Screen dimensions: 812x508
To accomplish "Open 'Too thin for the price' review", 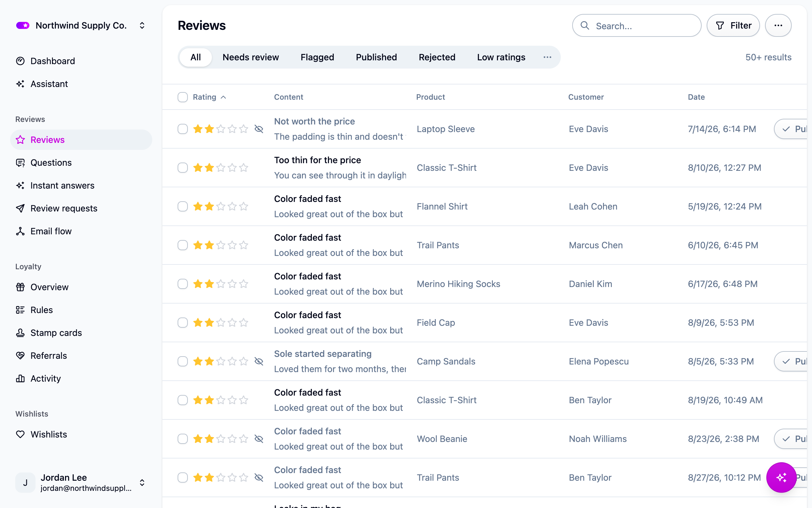I will click(x=318, y=160).
